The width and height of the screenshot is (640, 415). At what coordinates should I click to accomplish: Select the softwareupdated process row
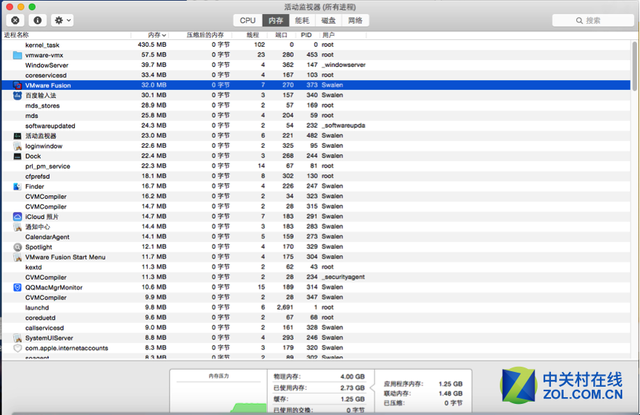[316, 126]
